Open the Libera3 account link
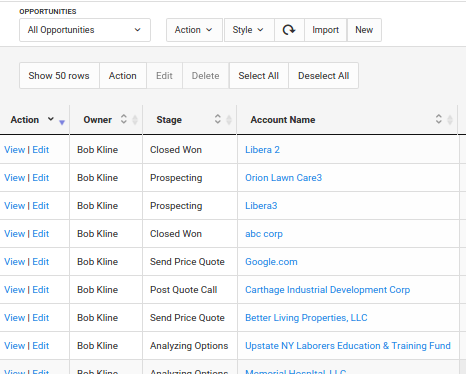Screen dimensions: 466x374 pos(261,206)
